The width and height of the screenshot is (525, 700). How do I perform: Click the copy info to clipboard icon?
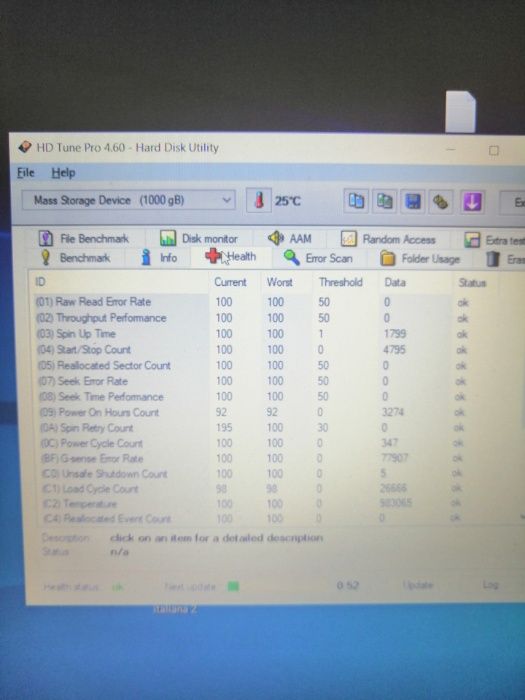coord(356,201)
